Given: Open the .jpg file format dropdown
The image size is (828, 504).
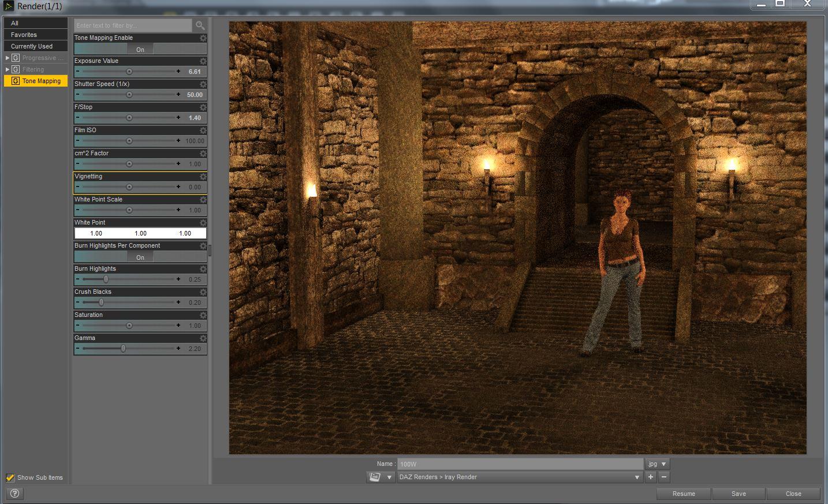Looking at the screenshot, I should coord(657,464).
